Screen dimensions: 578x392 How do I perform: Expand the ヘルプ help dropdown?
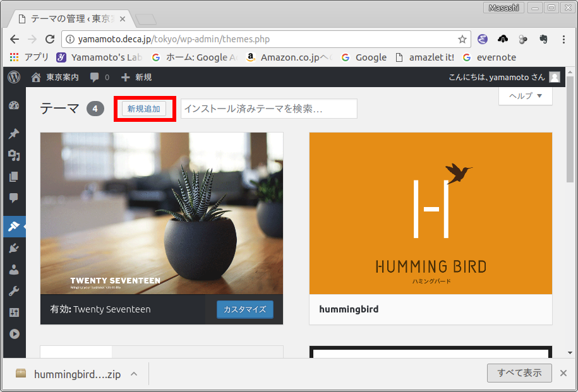point(525,96)
